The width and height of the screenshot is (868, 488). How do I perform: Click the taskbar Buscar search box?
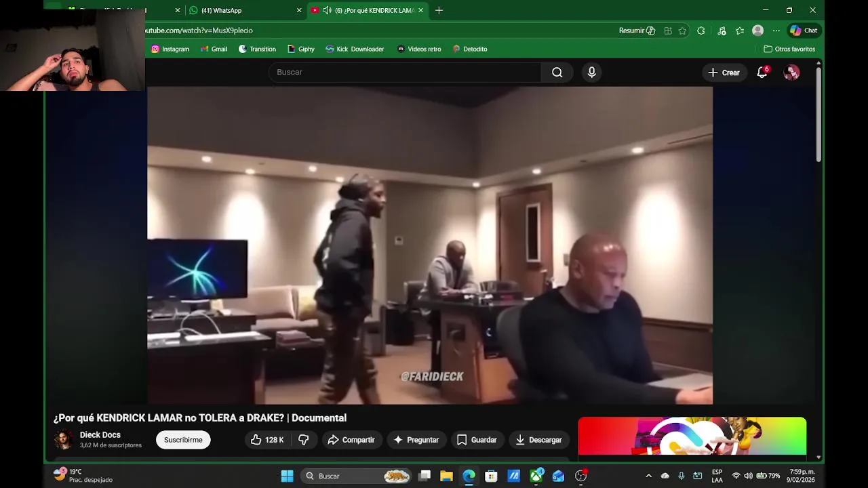355,476
